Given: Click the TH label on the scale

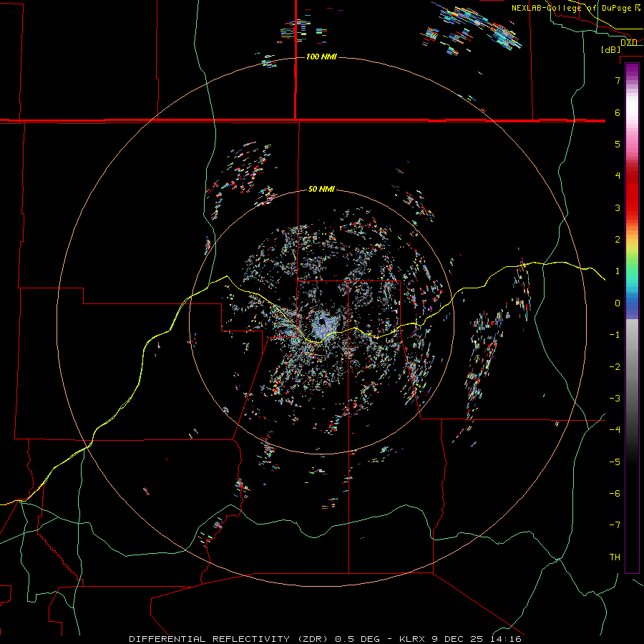Looking at the screenshot, I should [x=615, y=557].
